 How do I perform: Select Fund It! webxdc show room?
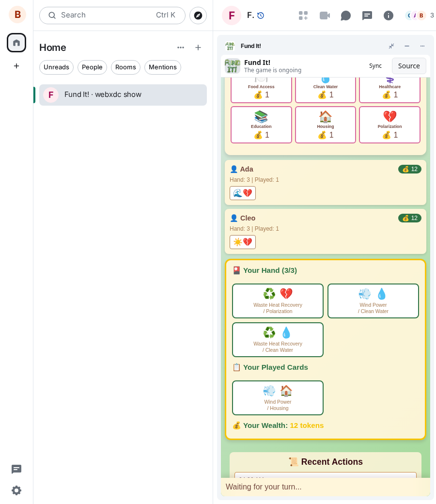point(123,95)
